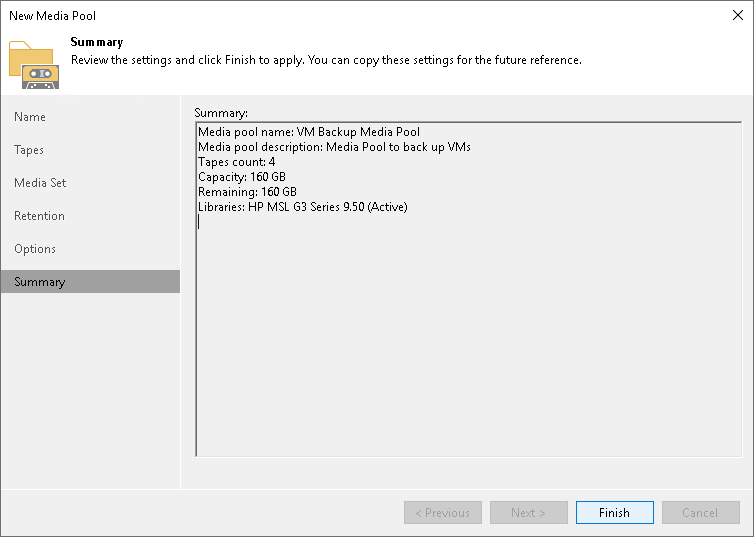Screen dimensions: 754x537
Task: Click the disabled Previous button
Action: coord(442,512)
